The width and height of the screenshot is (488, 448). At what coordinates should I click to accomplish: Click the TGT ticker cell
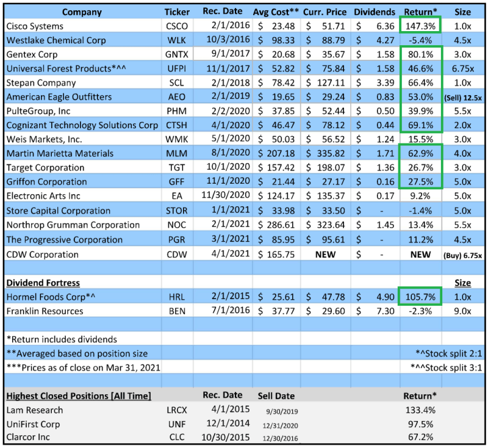point(177,167)
